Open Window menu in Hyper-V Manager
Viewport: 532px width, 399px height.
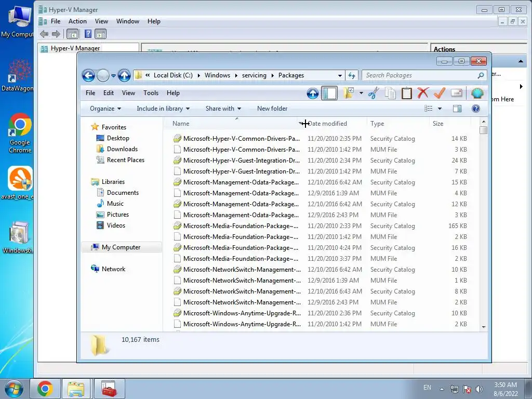pyautogui.click(x=128, y=21)
